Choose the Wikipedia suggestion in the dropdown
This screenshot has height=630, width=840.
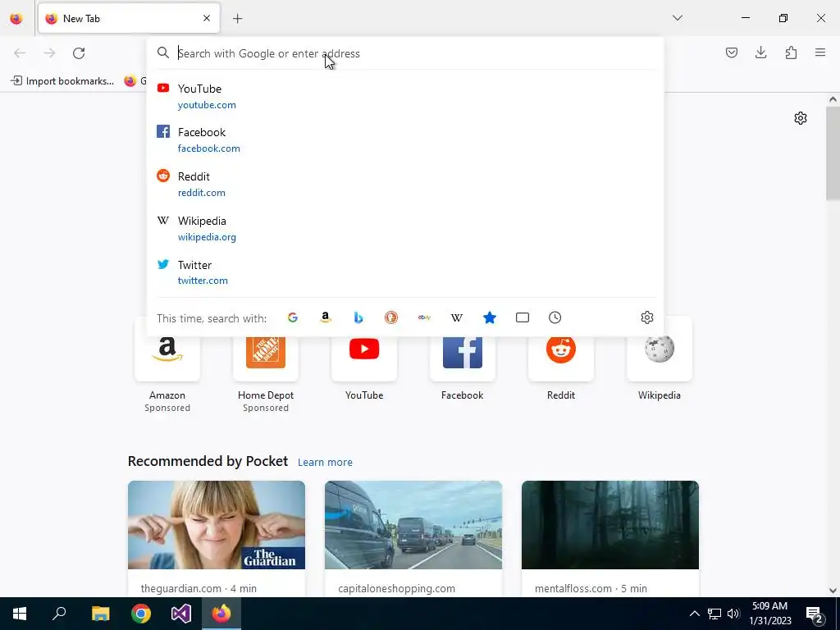pyautogui.click(x=405, y=228)
